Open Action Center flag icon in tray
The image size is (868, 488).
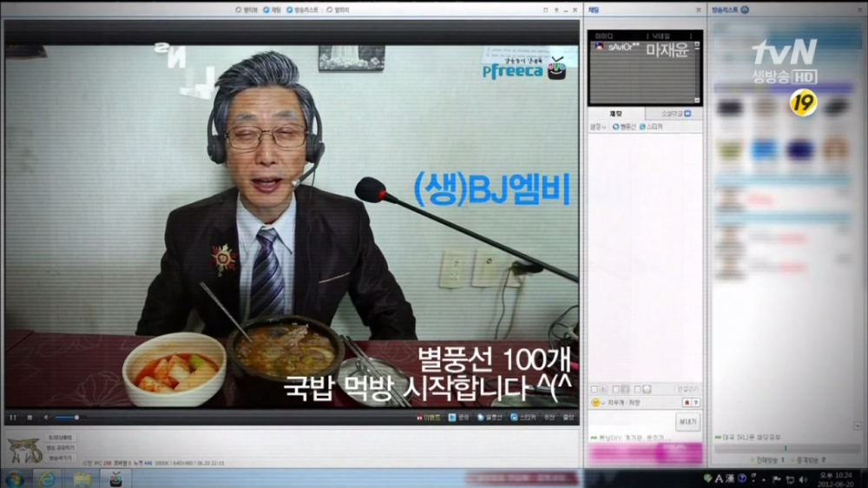[x=777, y=479]
